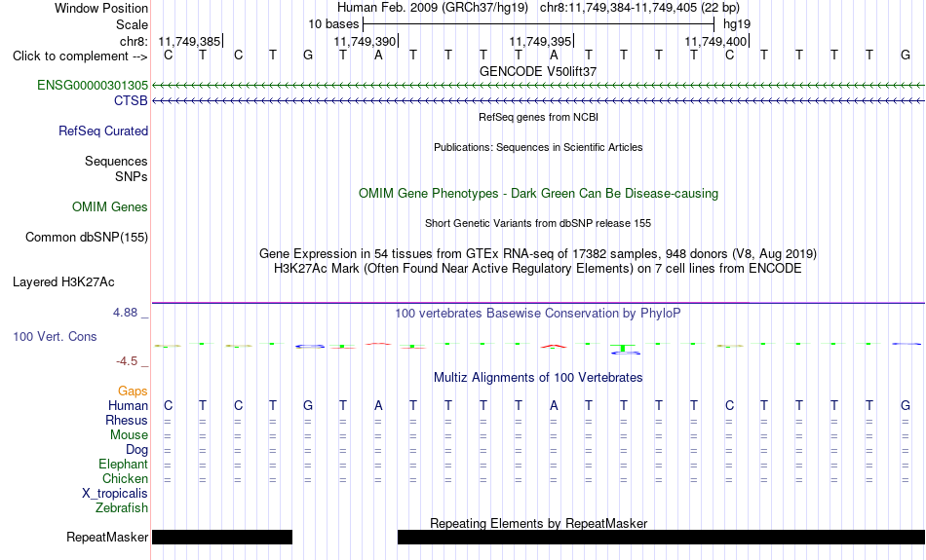Click 'Multiz Alignments of 100 Vertebrates' title
Viewport: 926px width, 560px height.
tap(538, 378)
